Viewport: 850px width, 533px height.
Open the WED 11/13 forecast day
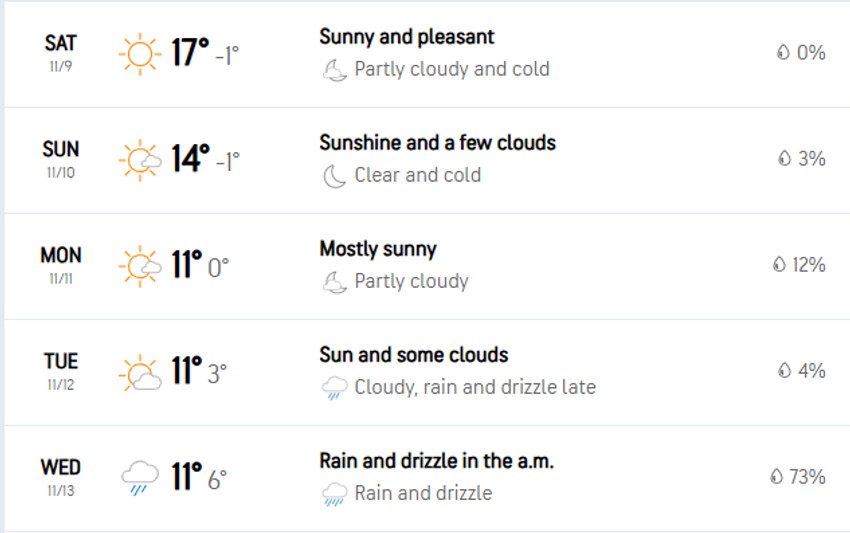(x=61, y=476)
